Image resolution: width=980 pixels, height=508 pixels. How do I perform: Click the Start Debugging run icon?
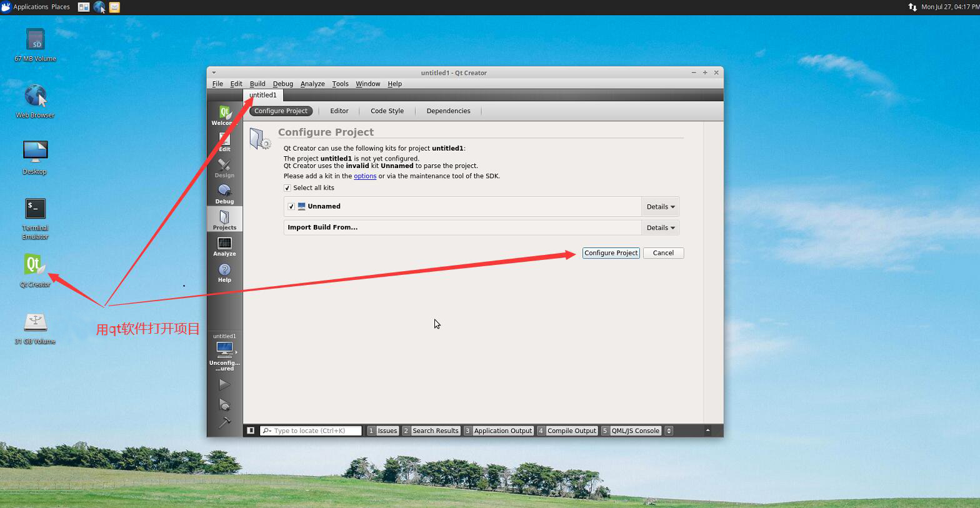point(224,404)
